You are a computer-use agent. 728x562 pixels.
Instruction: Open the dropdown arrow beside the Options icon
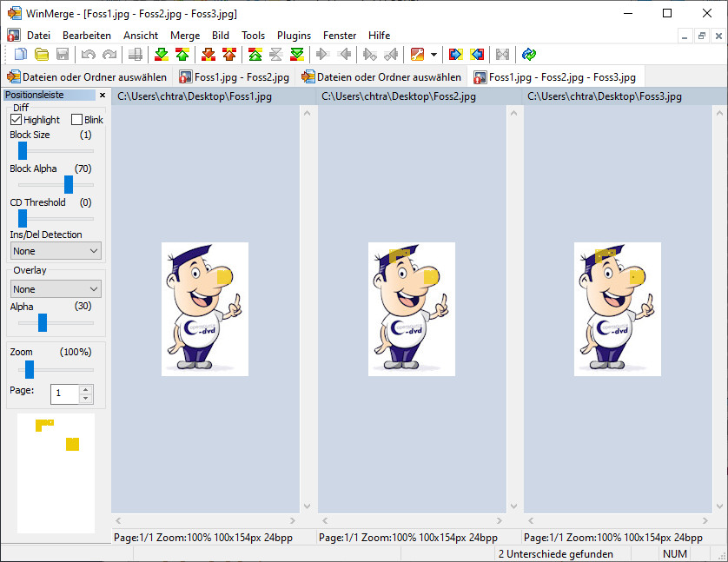[x=433, y=55]
